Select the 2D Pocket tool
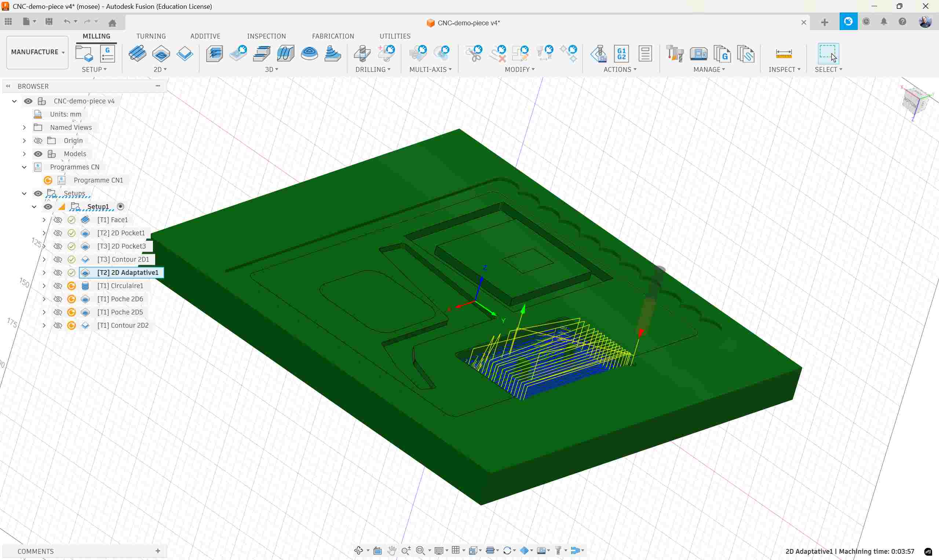Viewport: 939px width, 560px height. tap(161, 54)
